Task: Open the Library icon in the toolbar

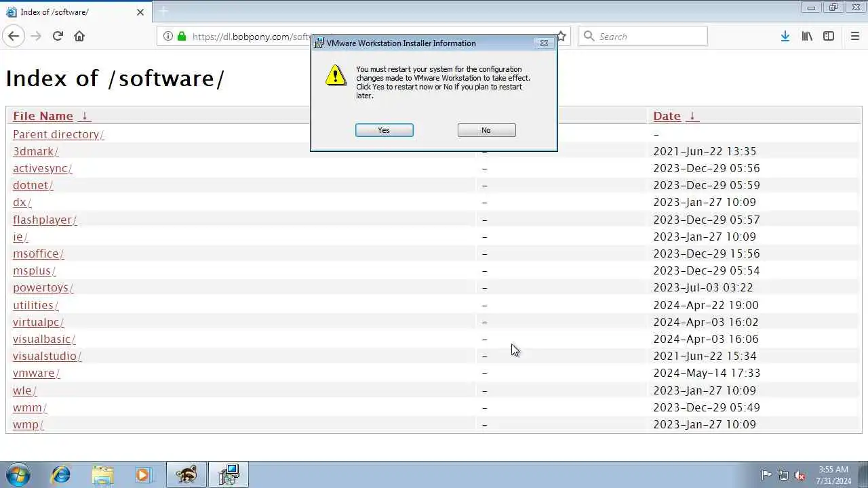Action: click(807, 37)
